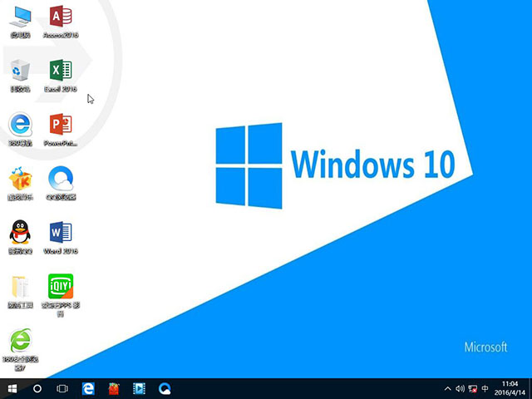
Task: Expand the hidden system tray icons
Action: pos(448,388)
